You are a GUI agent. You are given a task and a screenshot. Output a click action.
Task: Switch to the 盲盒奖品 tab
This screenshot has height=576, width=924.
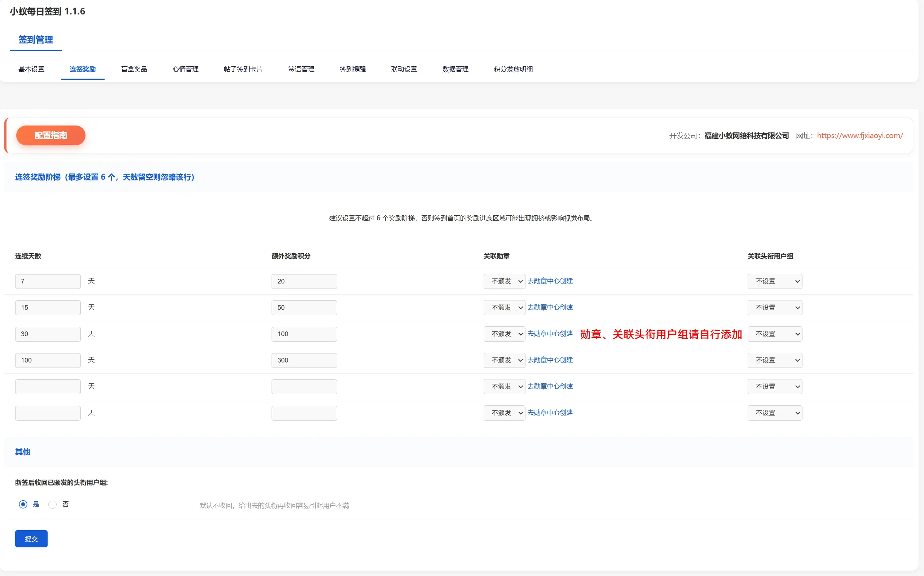[134, 69]
